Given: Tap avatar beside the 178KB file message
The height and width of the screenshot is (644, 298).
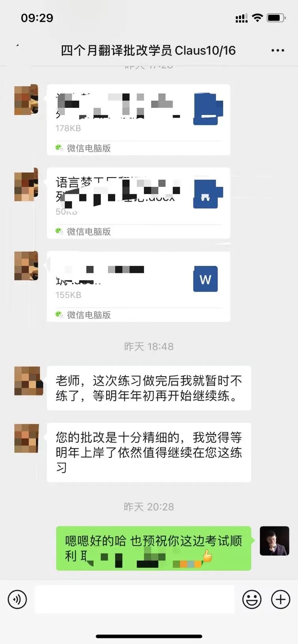Looking at the screenshot, I should [26, 100].
